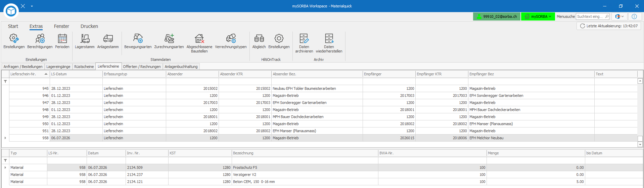644x188 pixels.
Task: Switch to the Rüstscheine tab
Action: [x=84, y=67]
